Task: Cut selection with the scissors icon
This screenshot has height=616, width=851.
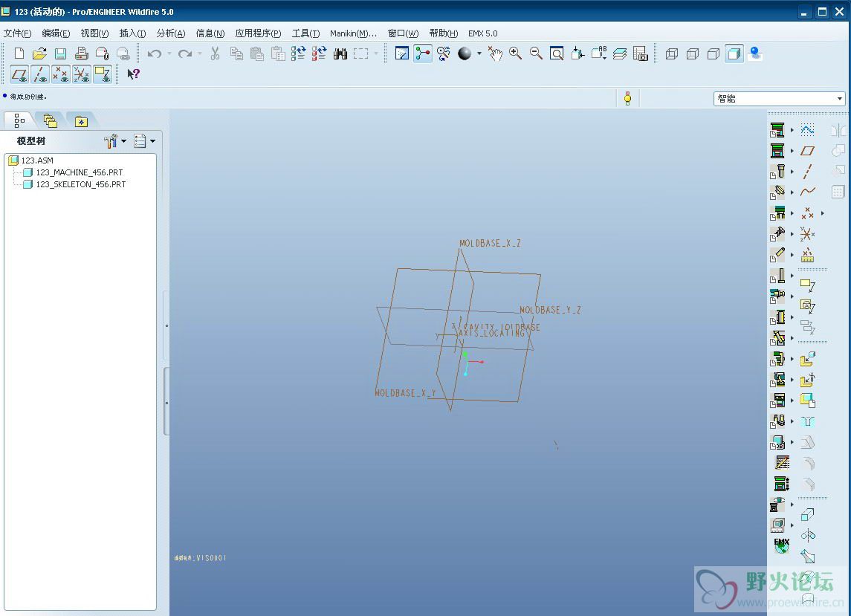Action: point(215,54)
